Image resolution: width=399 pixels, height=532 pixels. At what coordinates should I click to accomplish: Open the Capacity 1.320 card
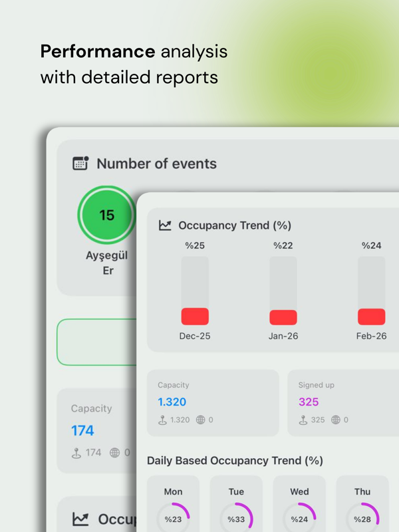pos(213,403)
